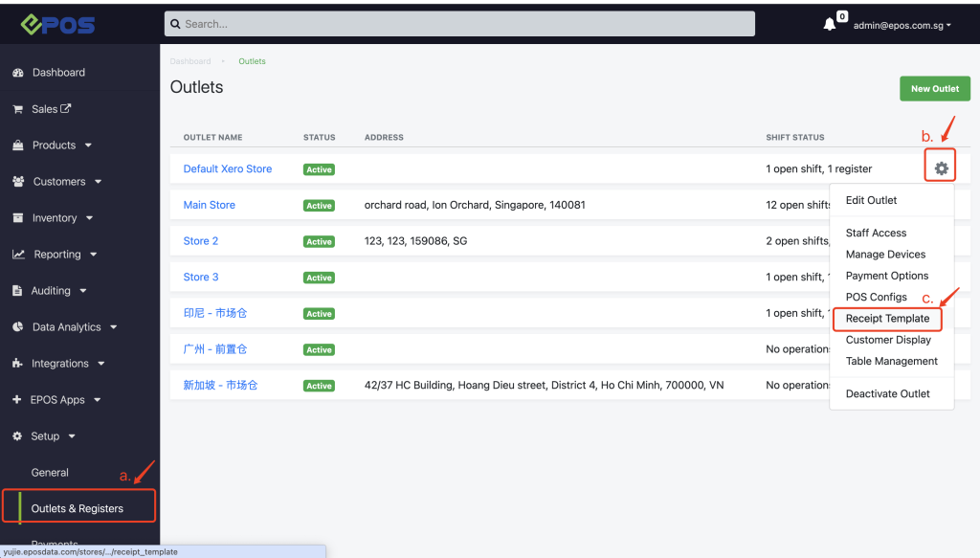Click the New Outlet button

[934, 89]
